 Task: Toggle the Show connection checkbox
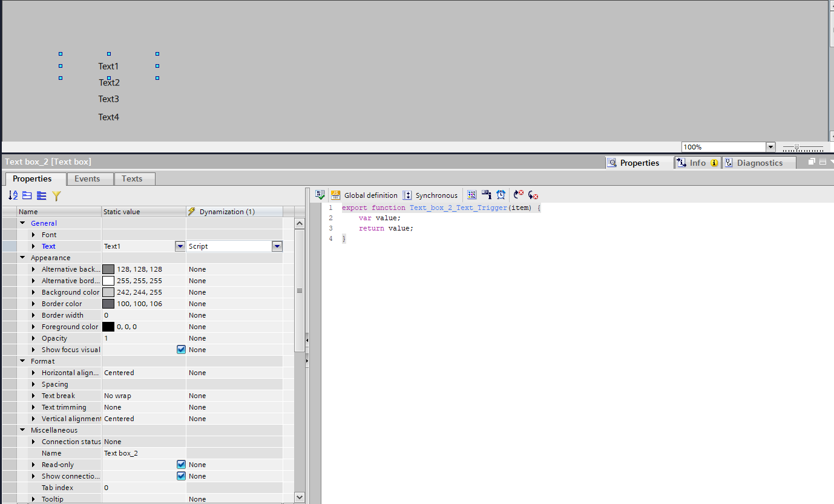[181, 476]
